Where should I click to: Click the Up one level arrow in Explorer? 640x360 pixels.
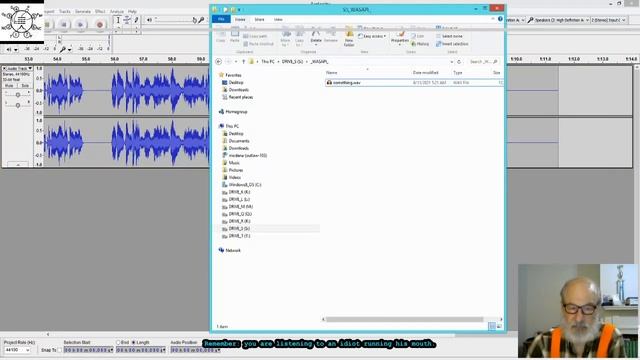pyautogui.click(x=244, y=62)
